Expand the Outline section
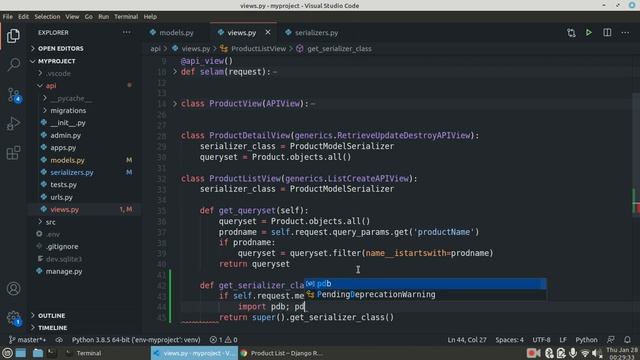Image resolution: width=640 pixels, height=360 pixels. tap(51, 316)
